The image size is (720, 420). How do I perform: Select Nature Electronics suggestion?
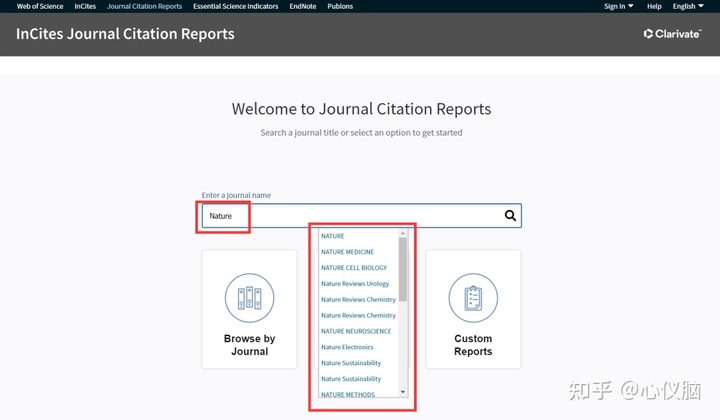tap(347, 347)
